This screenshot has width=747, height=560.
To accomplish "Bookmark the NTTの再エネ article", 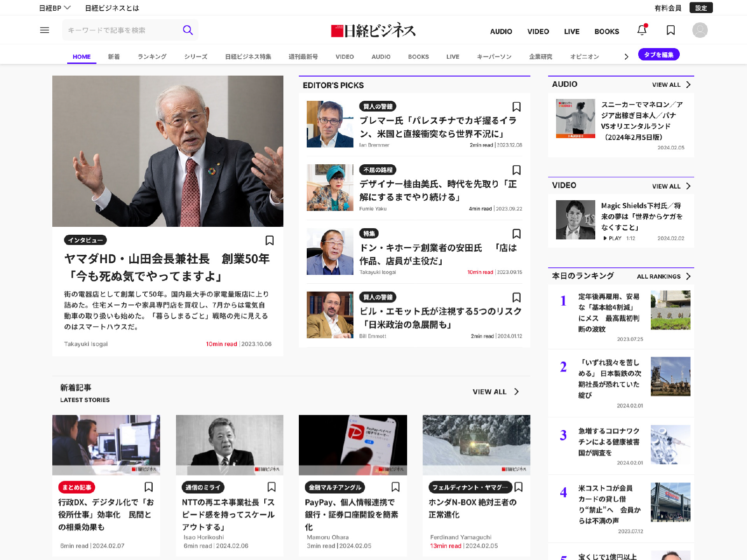I will pyautogui.click(x=271, y=487).
